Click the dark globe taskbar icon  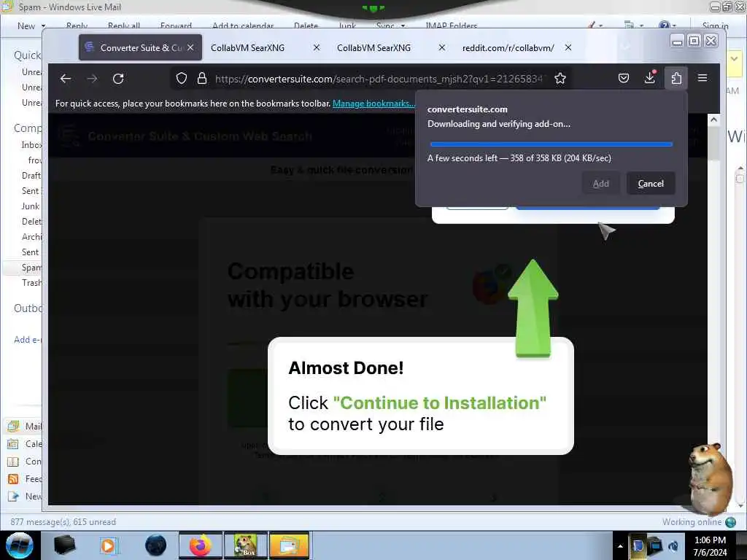156,545
